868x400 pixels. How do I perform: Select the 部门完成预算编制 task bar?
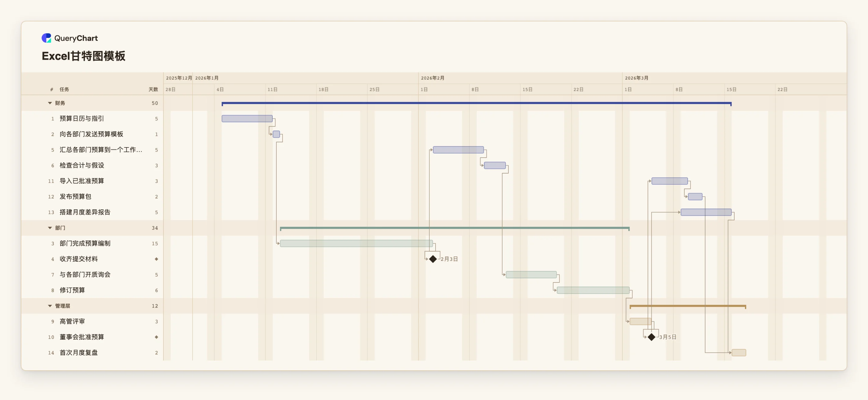pos(357,243)
